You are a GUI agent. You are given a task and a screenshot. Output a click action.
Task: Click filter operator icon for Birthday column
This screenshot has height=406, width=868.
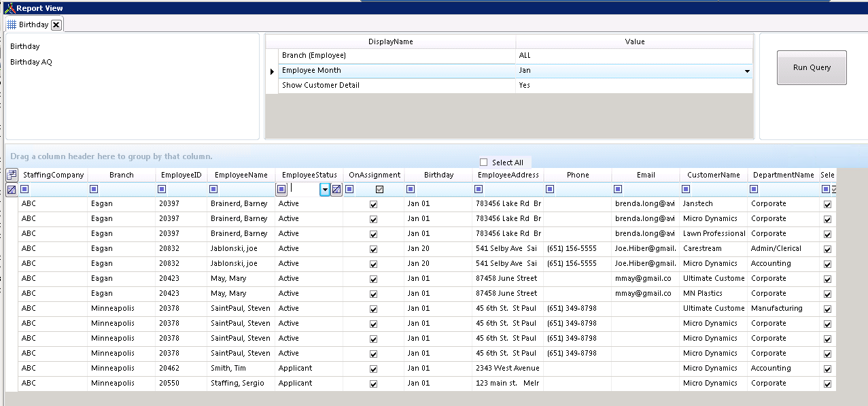411,190
